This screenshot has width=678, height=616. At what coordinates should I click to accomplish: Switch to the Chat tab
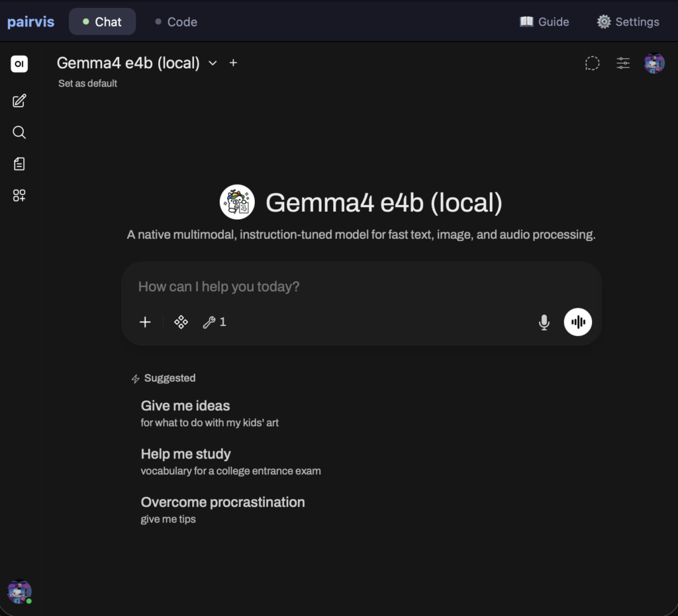(x=103, y=22)
